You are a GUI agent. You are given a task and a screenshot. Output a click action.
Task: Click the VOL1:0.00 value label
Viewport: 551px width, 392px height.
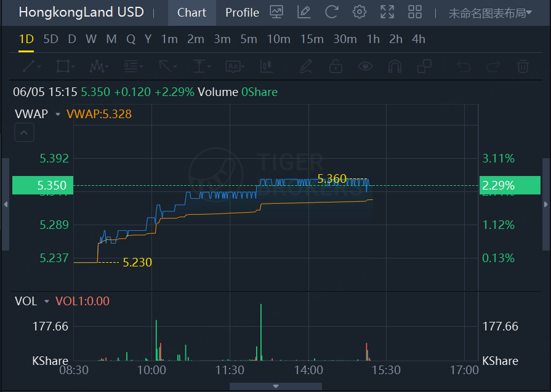82,302
